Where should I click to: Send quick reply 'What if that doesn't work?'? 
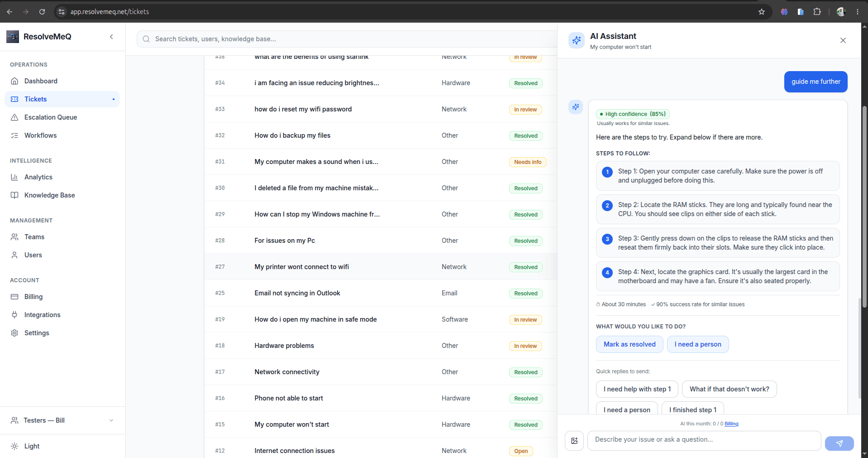coord(730,389)
